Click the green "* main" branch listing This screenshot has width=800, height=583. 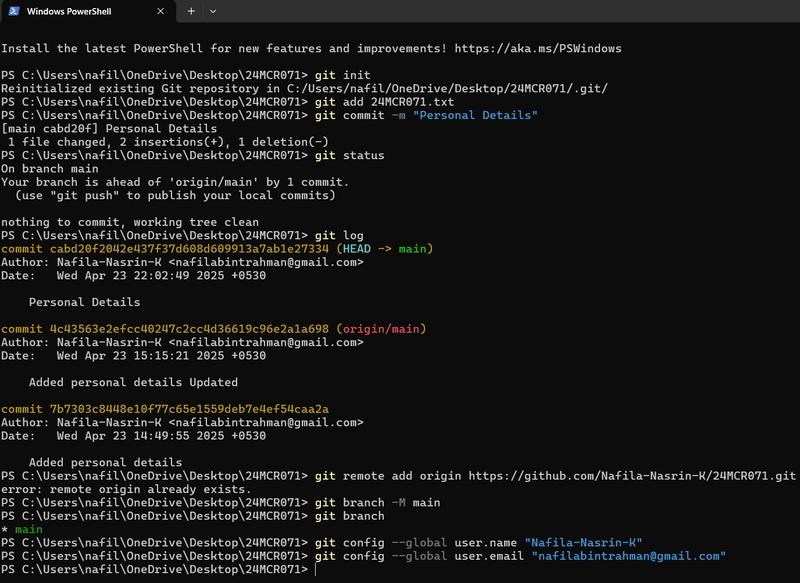[21, 529]
